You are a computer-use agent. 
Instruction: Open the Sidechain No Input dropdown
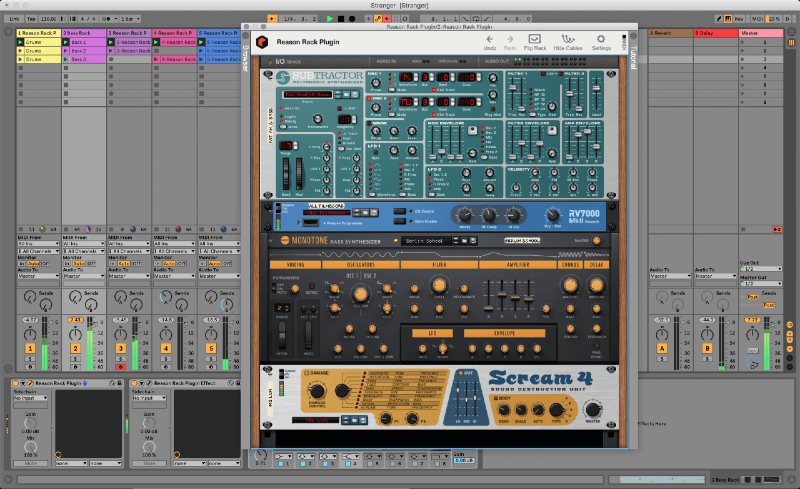pyautogui.click(x=30, y=398)
